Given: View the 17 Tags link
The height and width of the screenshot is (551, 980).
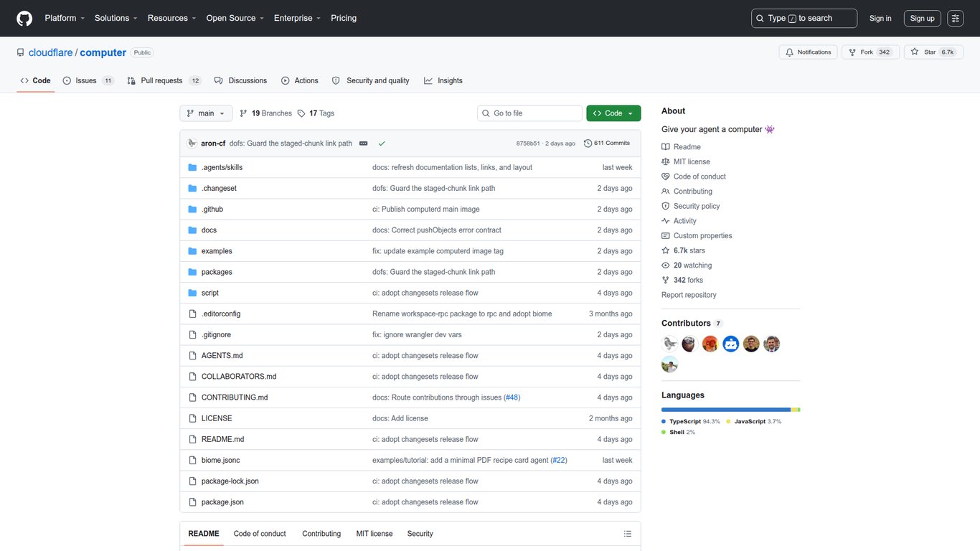Looking at the screenshot, I should click(x=316, y=113).
